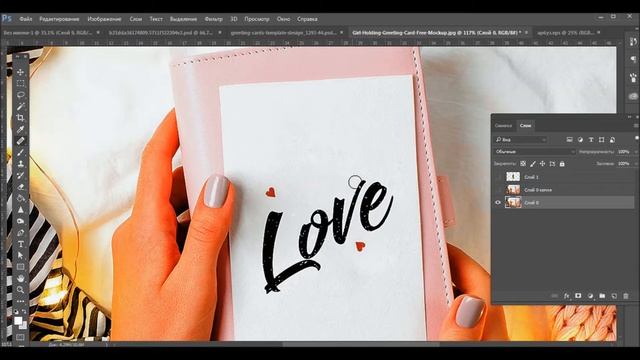Screen dimensions: 640x360
Task: Select the Magic Wand tool
Action: (20, 106)
